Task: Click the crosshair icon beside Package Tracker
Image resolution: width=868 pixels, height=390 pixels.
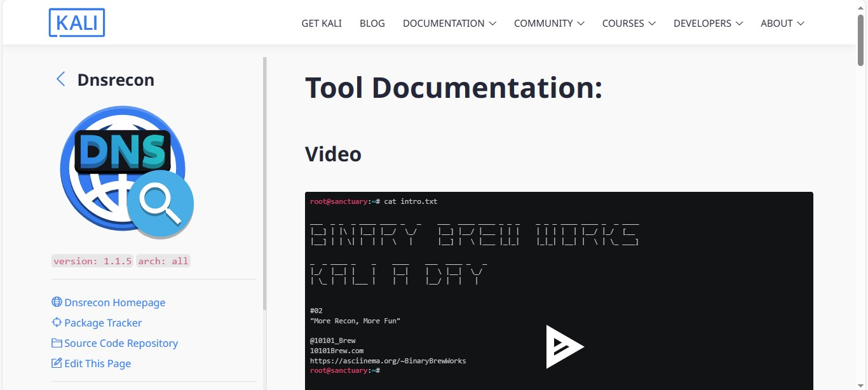Action: pos(57,323)
